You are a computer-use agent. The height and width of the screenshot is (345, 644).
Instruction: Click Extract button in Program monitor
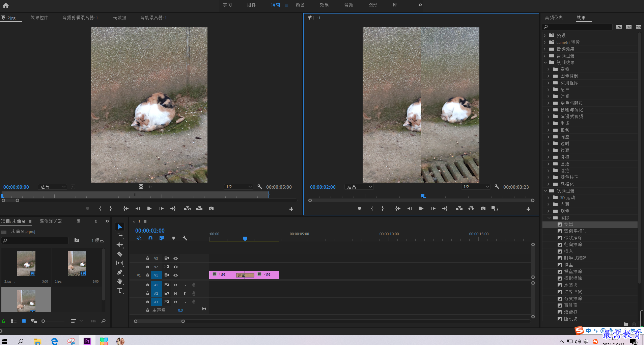471,209
